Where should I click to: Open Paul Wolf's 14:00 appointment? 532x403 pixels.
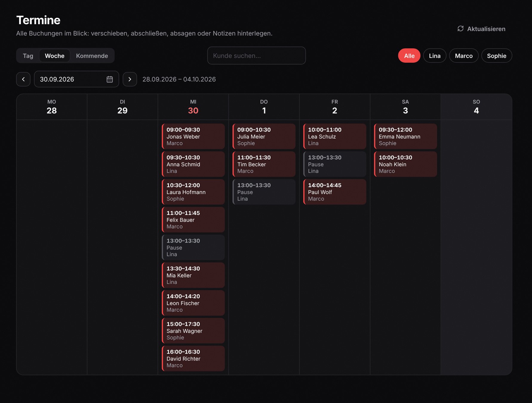pyautogui.click(x=335, y=192)
